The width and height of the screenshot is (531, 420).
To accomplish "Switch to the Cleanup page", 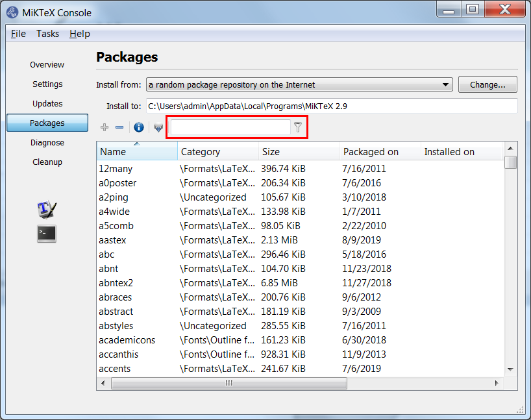I will point(47,162).
